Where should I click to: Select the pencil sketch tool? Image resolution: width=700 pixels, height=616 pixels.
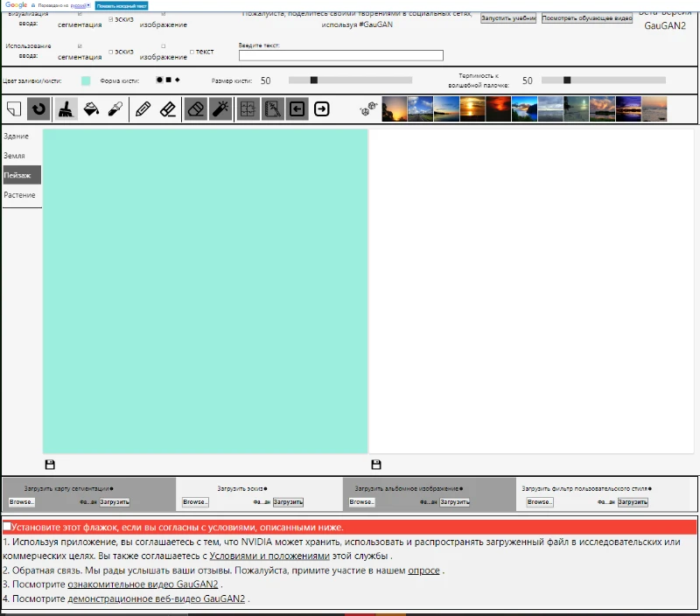[143, 108]
